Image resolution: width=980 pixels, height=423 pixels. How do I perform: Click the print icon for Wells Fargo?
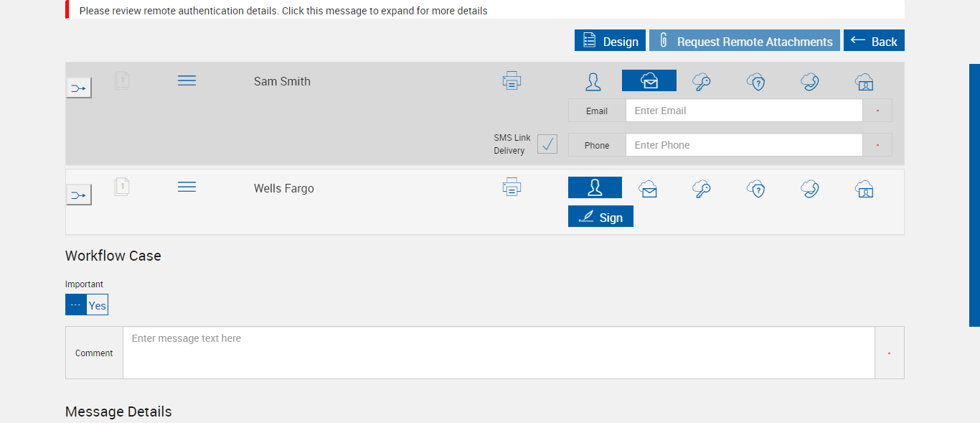512,187
